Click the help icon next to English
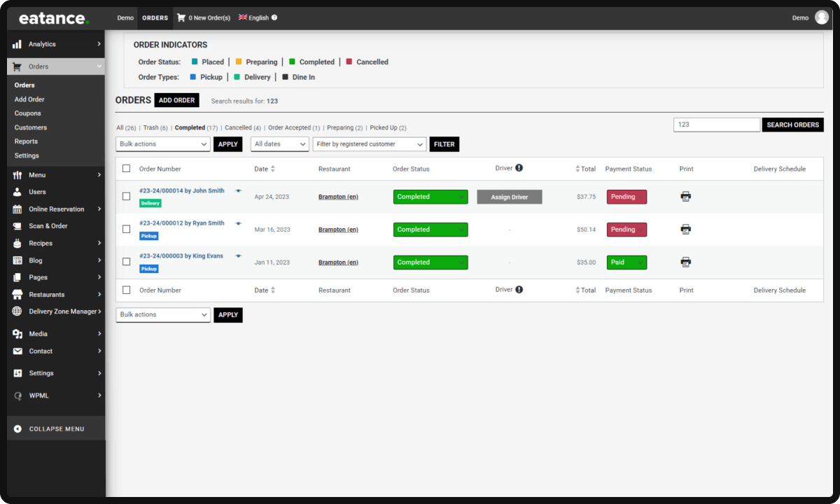The height and width of the screenshot is (504, 840). coord(274,17)
